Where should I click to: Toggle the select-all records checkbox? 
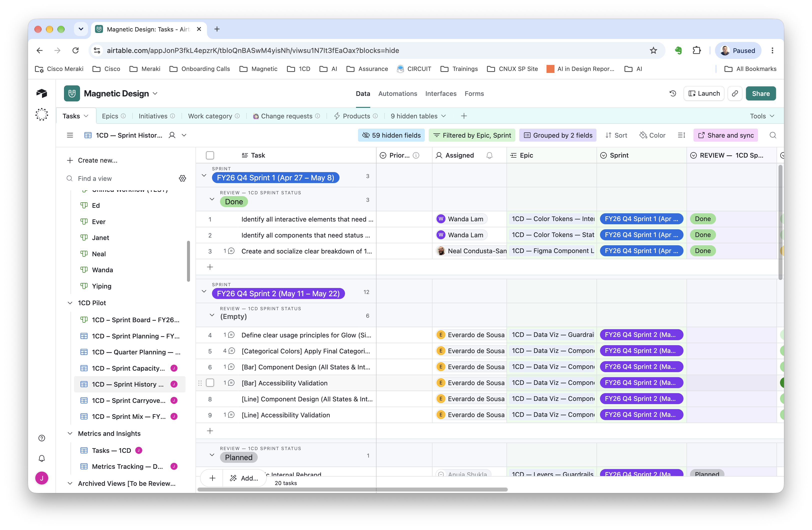(210, 155)
